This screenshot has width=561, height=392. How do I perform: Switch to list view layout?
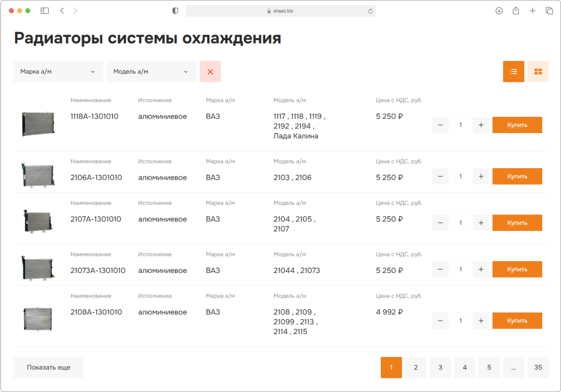click(513, 72)
